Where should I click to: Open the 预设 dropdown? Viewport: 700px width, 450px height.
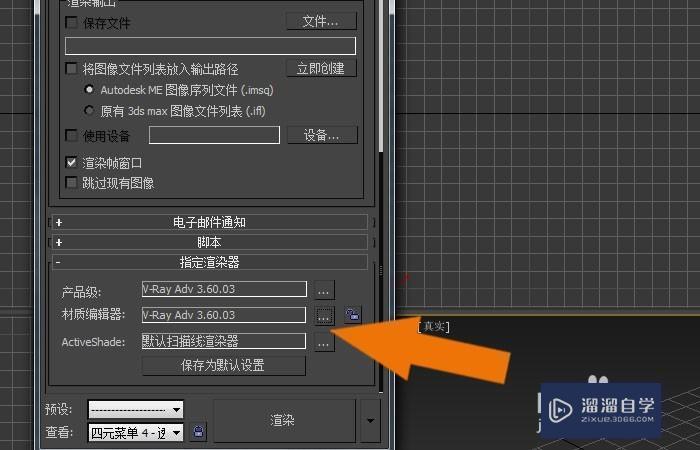(x=135, y=409)
